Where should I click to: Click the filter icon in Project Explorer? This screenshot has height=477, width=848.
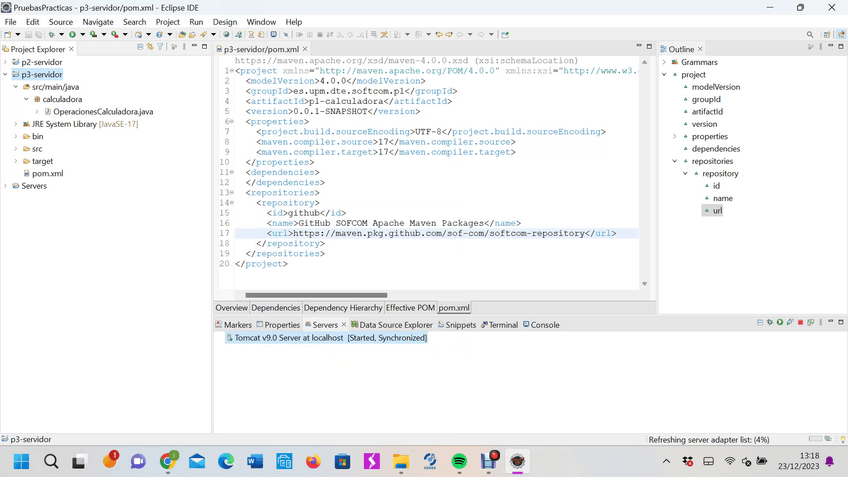pos(160,47)
